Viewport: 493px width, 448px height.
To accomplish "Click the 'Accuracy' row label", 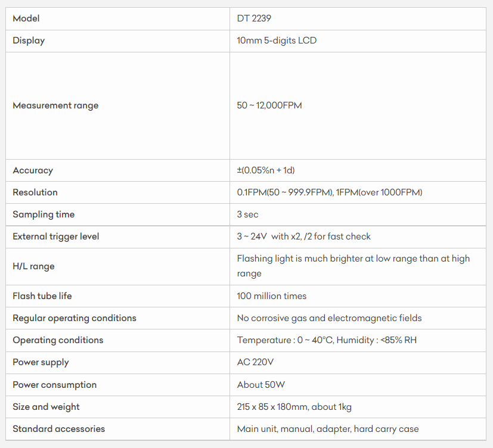I will pyautogui.click(x=33, y=170).
